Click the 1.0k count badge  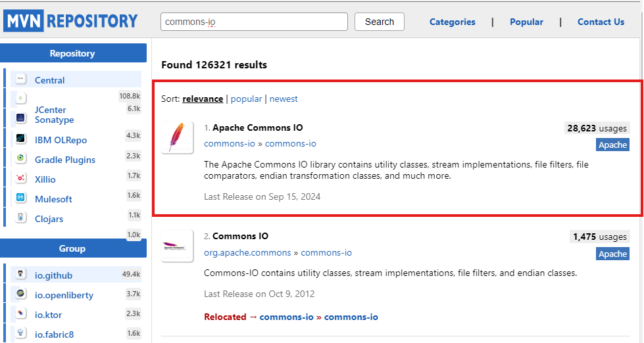pos(134,235)
